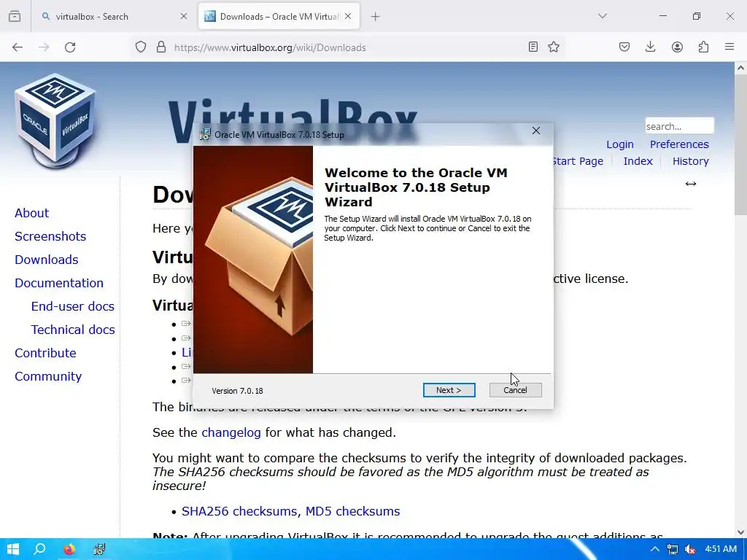
Task: Open Community in the sidebar
Action: click(x=48, y=376)
